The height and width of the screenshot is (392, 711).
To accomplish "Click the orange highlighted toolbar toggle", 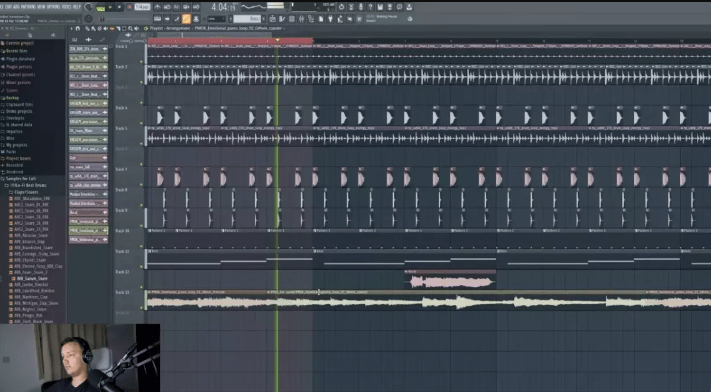I will tap(186, 19).
